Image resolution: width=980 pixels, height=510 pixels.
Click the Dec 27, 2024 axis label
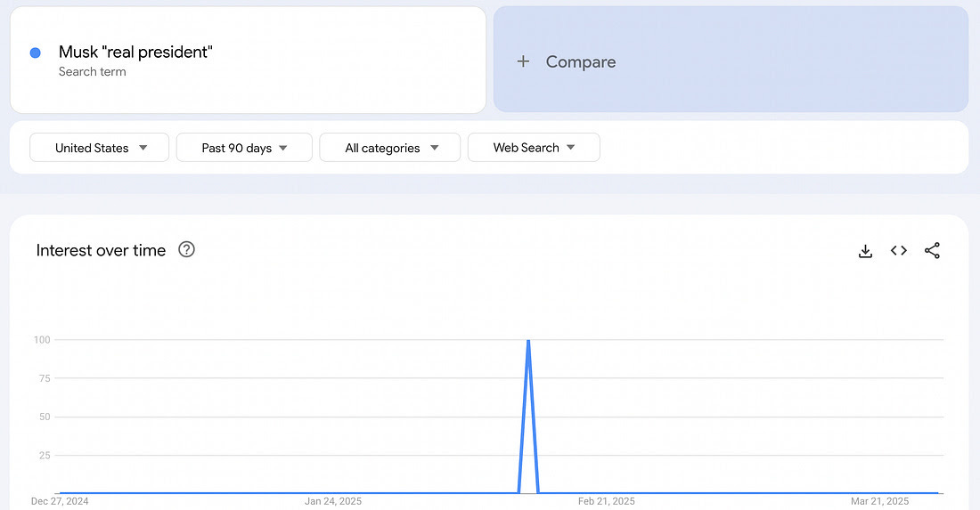click(60, 501)
